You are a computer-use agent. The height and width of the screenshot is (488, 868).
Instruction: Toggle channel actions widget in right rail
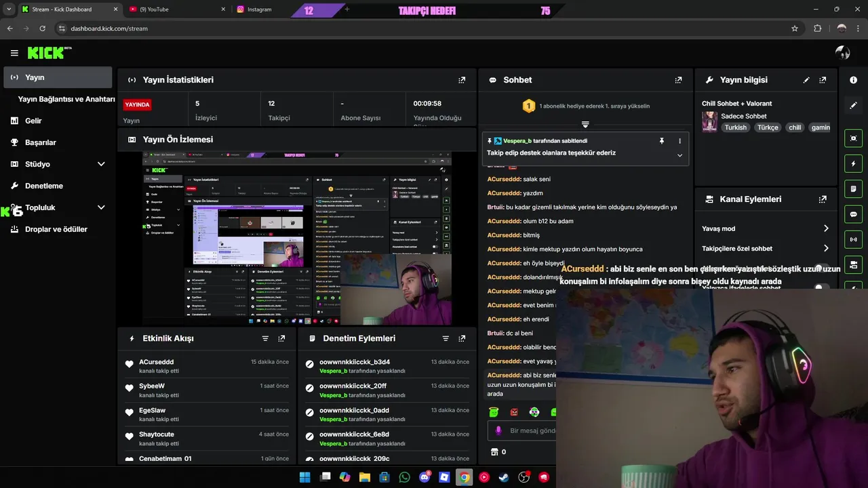coord(853,264)
